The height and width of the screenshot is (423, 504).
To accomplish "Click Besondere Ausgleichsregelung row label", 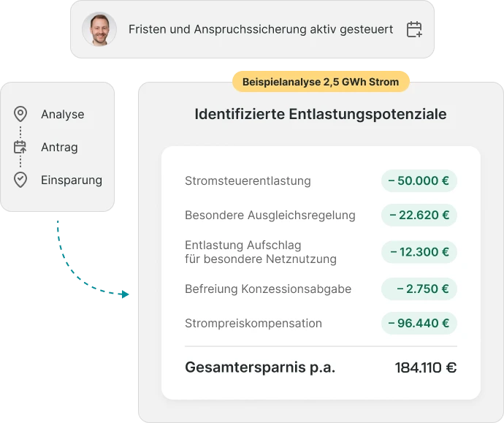I will 270,216.
